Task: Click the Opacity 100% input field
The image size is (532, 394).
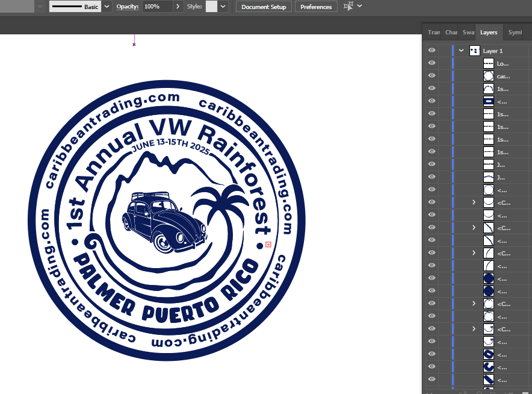Action: [x=157, y=7]
